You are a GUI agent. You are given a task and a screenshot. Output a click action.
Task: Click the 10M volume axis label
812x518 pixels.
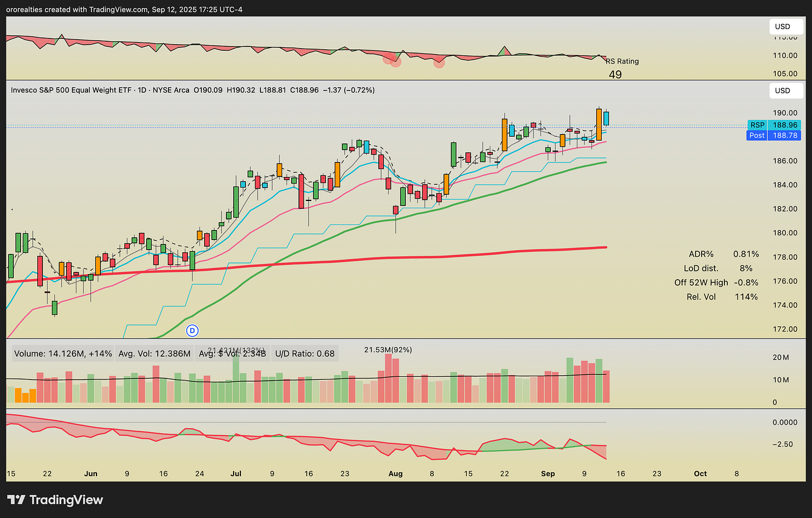coord(781,380)
